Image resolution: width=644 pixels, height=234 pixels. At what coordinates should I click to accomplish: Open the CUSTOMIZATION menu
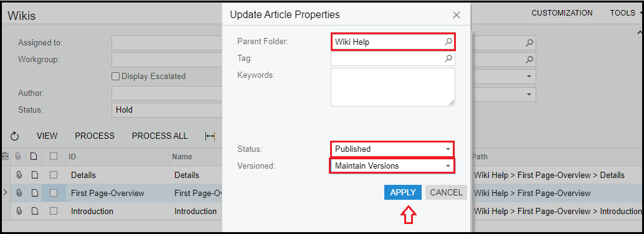pos(562,13)
